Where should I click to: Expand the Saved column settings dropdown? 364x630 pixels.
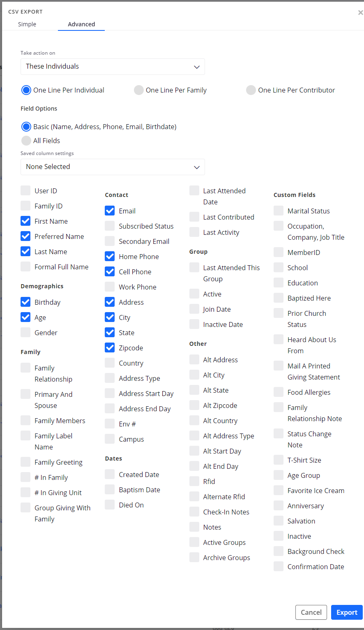point(113,167)
